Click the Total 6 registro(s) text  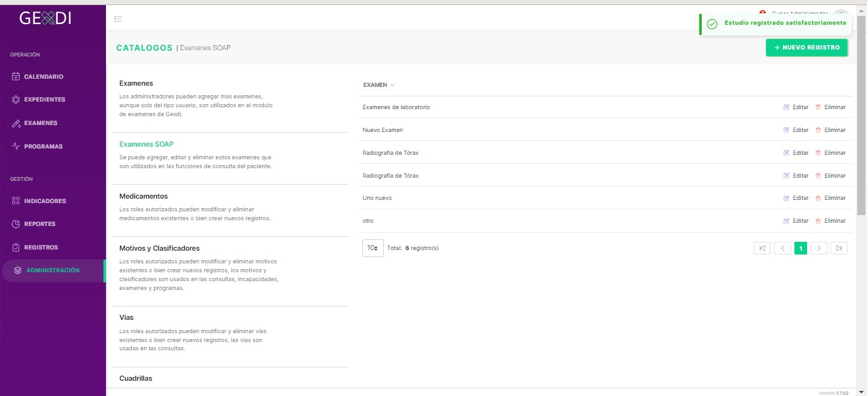tap(413, 248)
